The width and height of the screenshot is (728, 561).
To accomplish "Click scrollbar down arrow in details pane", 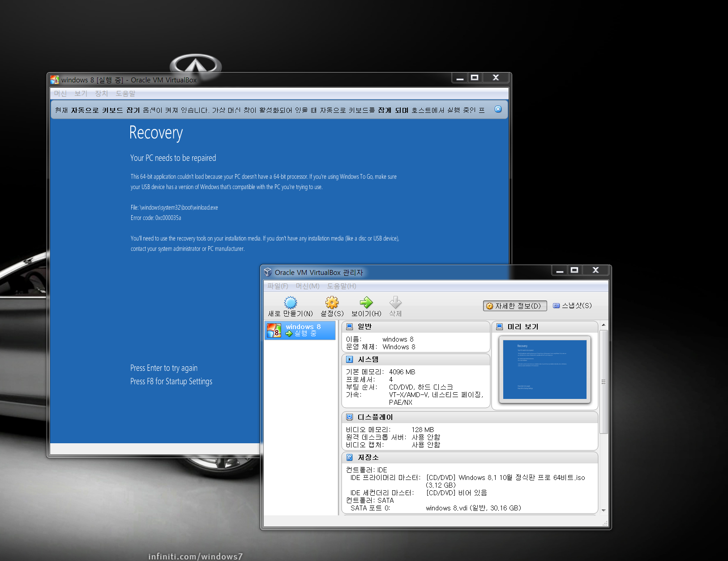I will [x=604, y=510].
